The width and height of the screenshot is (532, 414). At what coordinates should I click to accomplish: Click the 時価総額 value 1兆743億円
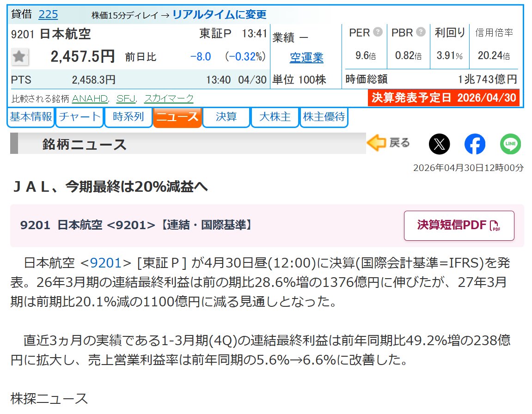click(x=488, y=79)
